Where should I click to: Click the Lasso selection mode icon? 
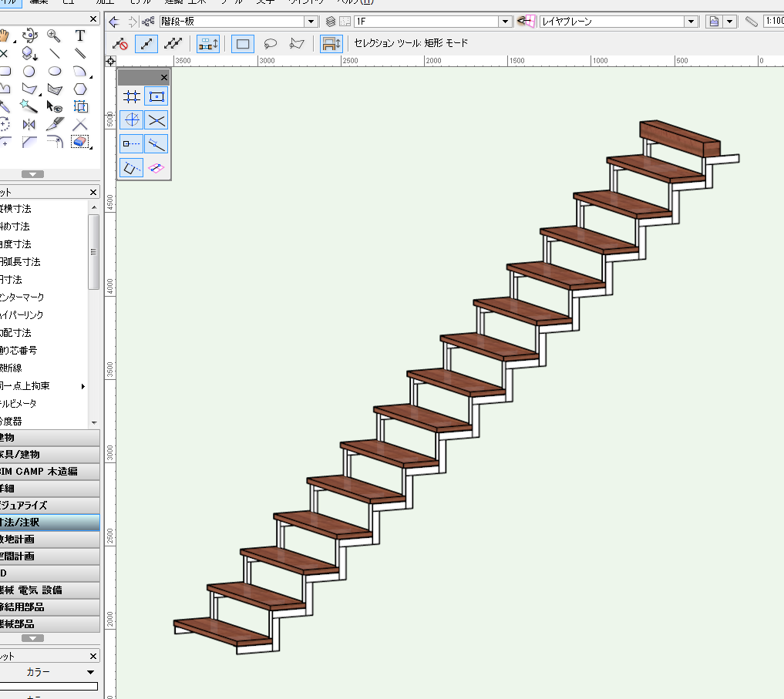(271, 44)
